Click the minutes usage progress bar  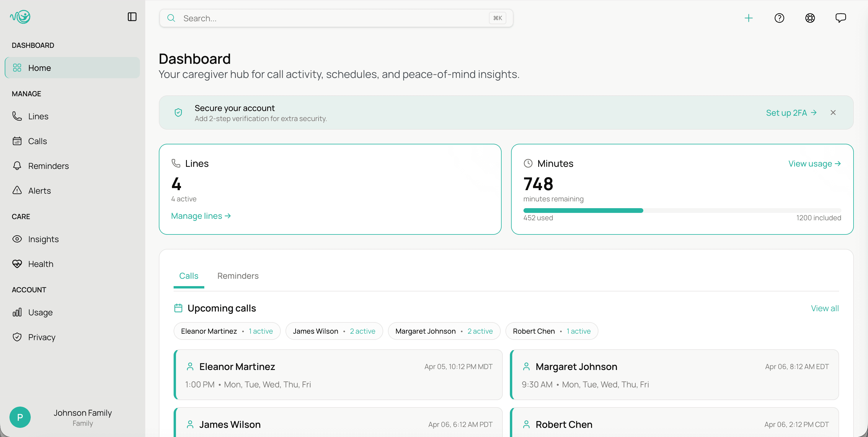tap(682, 210)
